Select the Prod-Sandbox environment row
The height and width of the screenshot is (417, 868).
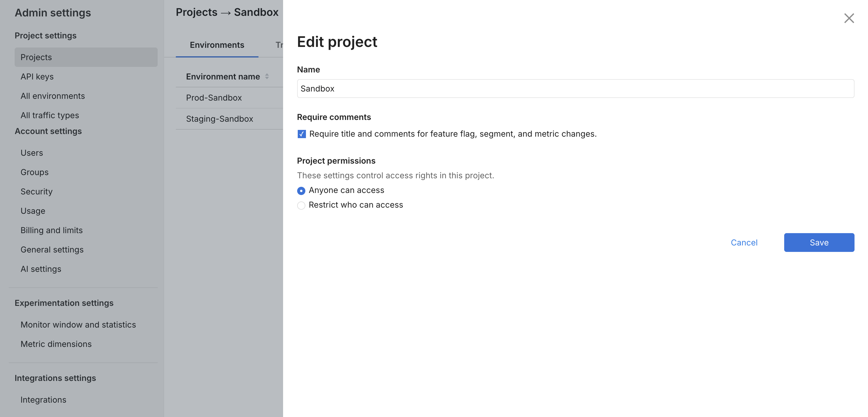coord(214,98)
